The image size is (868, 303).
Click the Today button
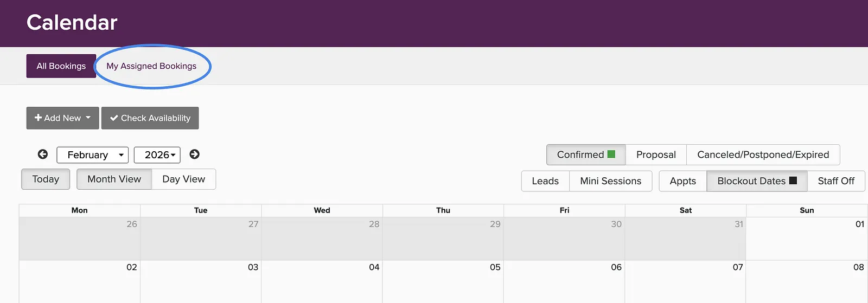pos(46,179)
